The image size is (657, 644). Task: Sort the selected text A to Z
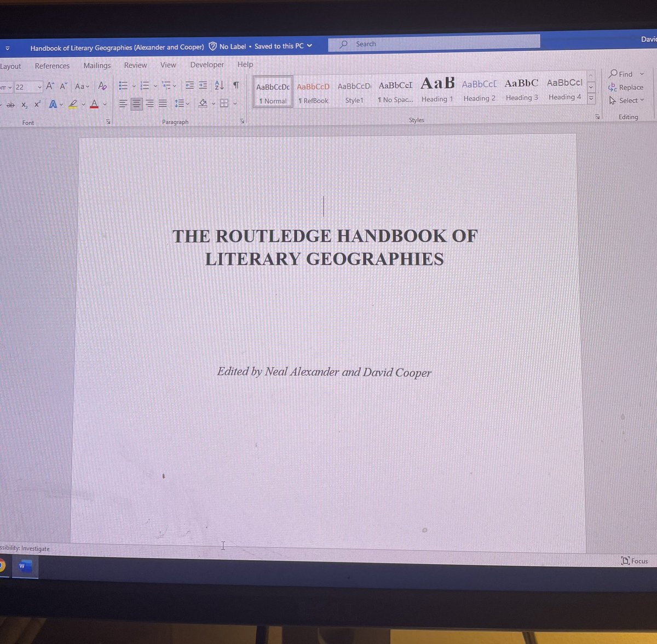(x=220, y=85)
